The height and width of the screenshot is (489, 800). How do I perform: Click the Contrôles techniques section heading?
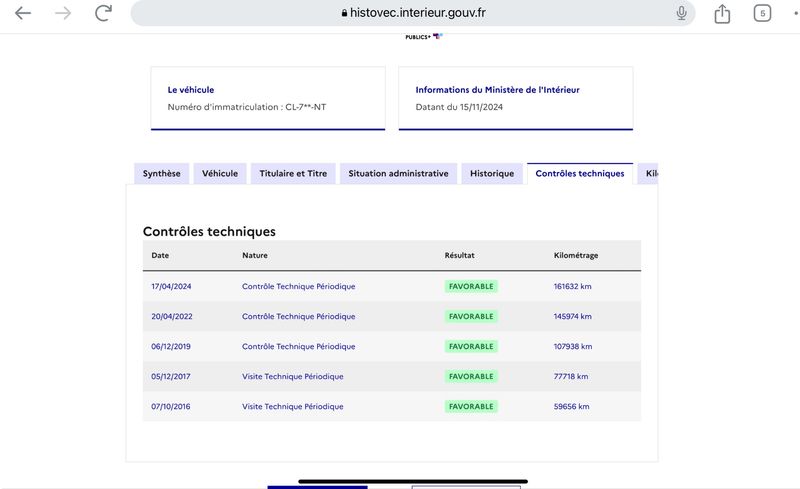pyautogui.click(x=209, y=232)
